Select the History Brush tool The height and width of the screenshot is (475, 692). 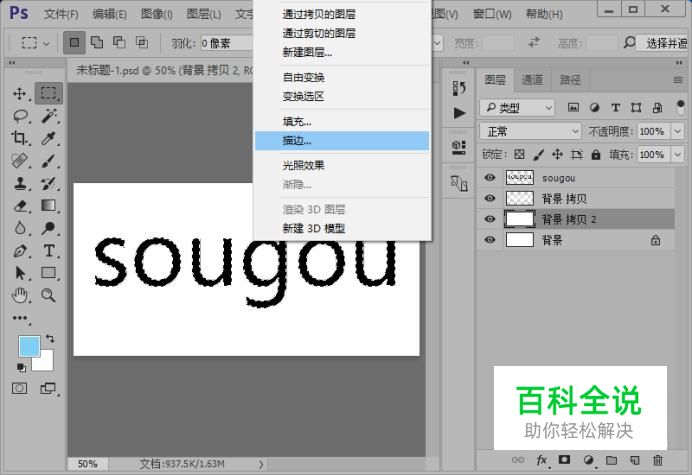[x=49, y=183]
